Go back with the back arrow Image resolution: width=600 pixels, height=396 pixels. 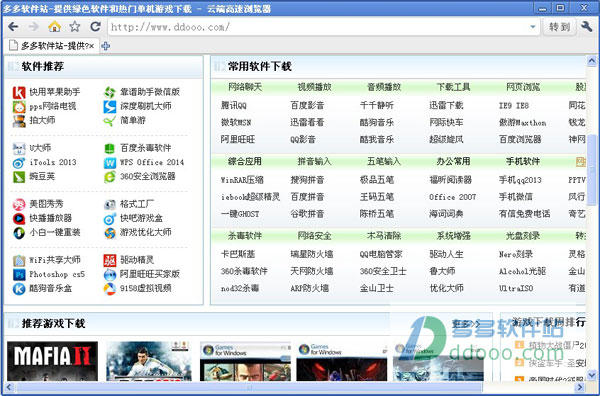[13, 27]
